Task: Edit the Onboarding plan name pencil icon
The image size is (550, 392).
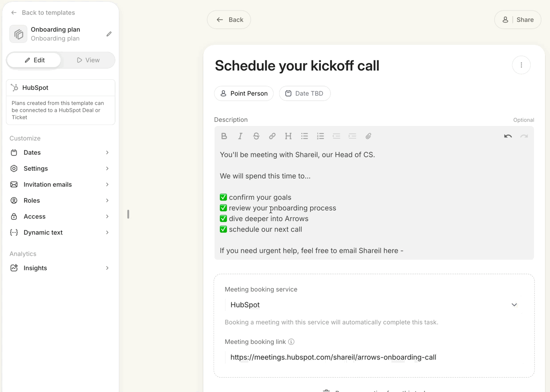Action: click(109, 34)
